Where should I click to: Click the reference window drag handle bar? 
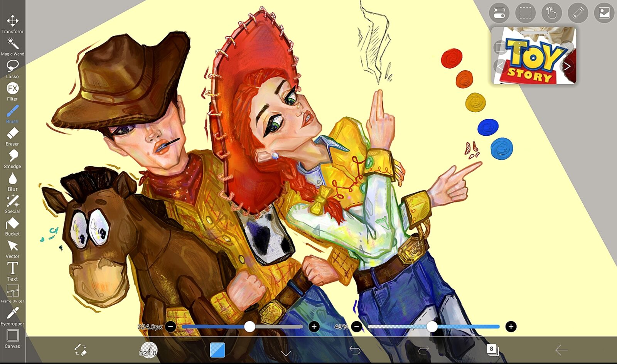click(534, 33)
